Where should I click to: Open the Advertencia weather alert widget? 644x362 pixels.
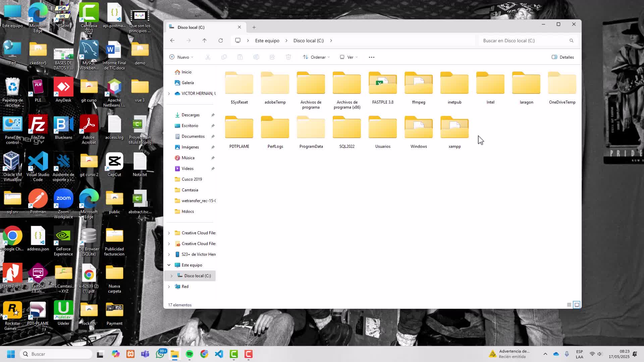(510, 354)
